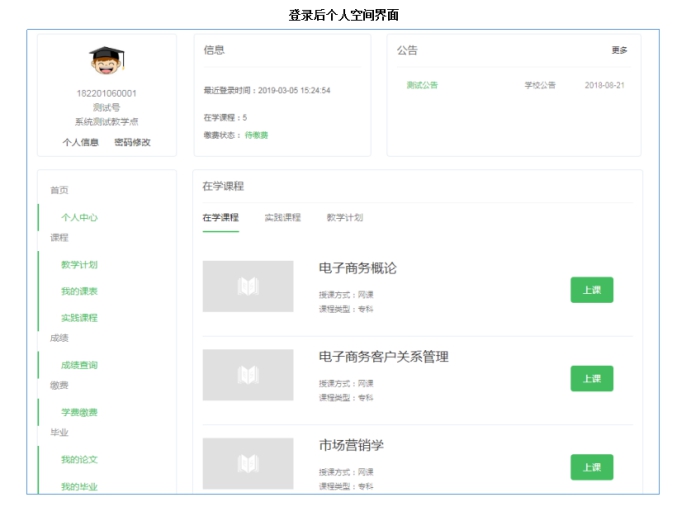
Task: Click the 待缴费 payment status link
Action: coord(256,135)
